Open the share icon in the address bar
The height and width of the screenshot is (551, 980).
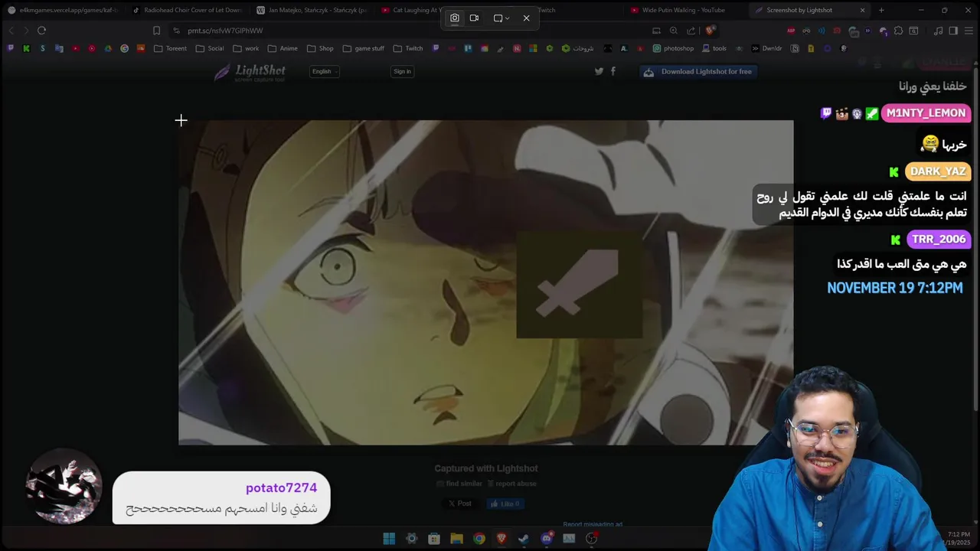691,31
